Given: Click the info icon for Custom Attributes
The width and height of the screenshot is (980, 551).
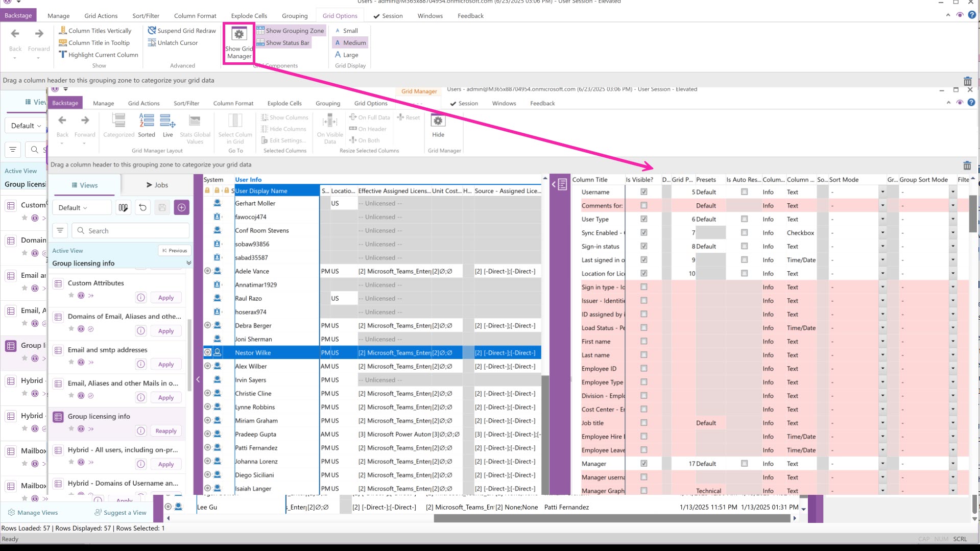Looking at the screenshot, I should [x=141, y=298].
